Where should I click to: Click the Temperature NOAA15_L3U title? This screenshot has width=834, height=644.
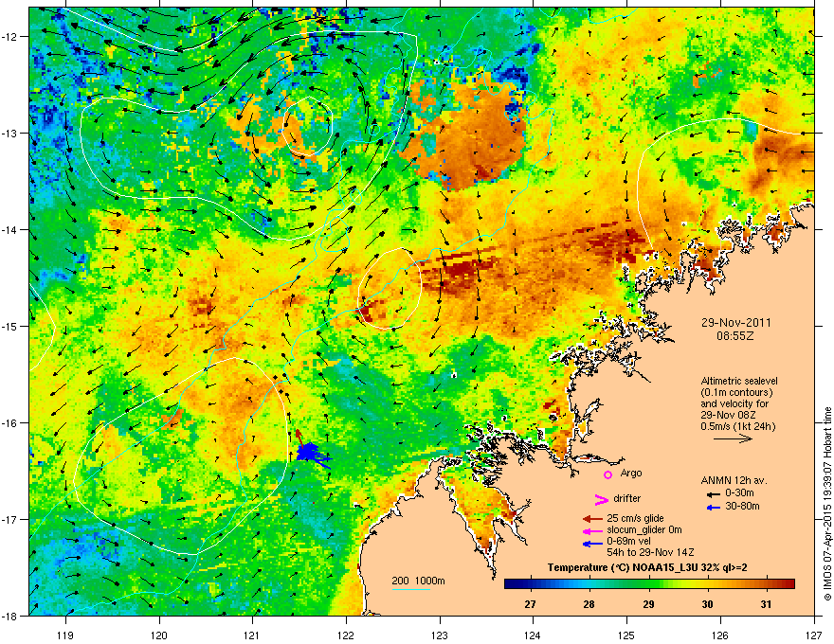tap(647, 567)
